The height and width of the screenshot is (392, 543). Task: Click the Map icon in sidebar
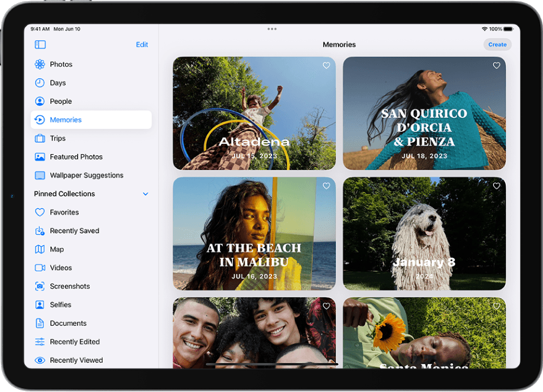pyautogui.click(x=40, y=249)
